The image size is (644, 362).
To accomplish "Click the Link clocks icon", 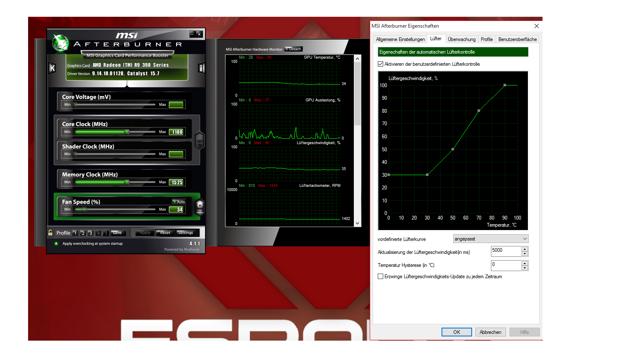I will [x=200, y=140].
